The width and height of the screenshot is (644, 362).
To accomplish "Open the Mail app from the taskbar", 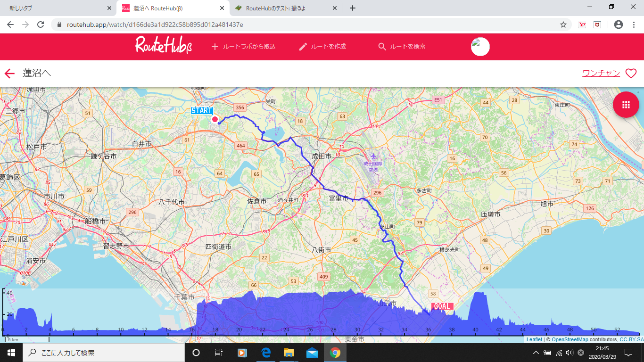I will (312, 352).
